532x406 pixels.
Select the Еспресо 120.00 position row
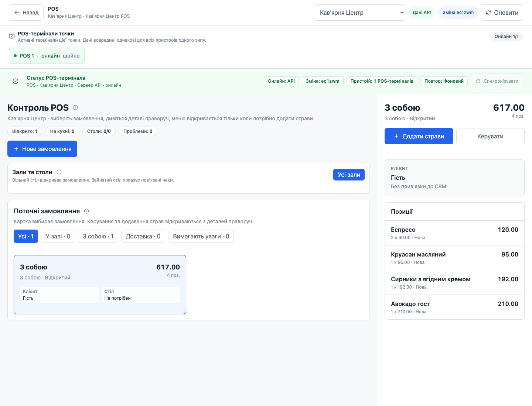(454, 233)
